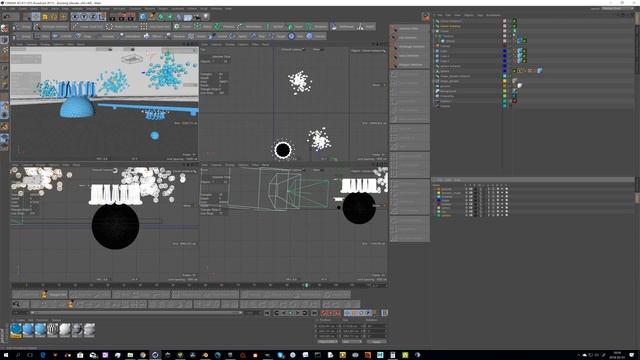Image resolution: width=640 pixels, height=360 pixels.
Task: Open the Action Center notification icon
Action: click(x=632, y=355)
